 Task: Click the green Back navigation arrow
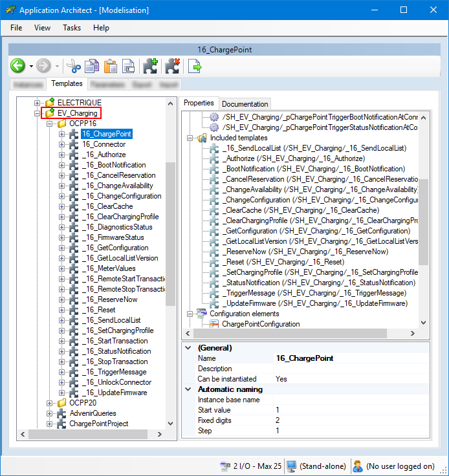click(18, 65)
